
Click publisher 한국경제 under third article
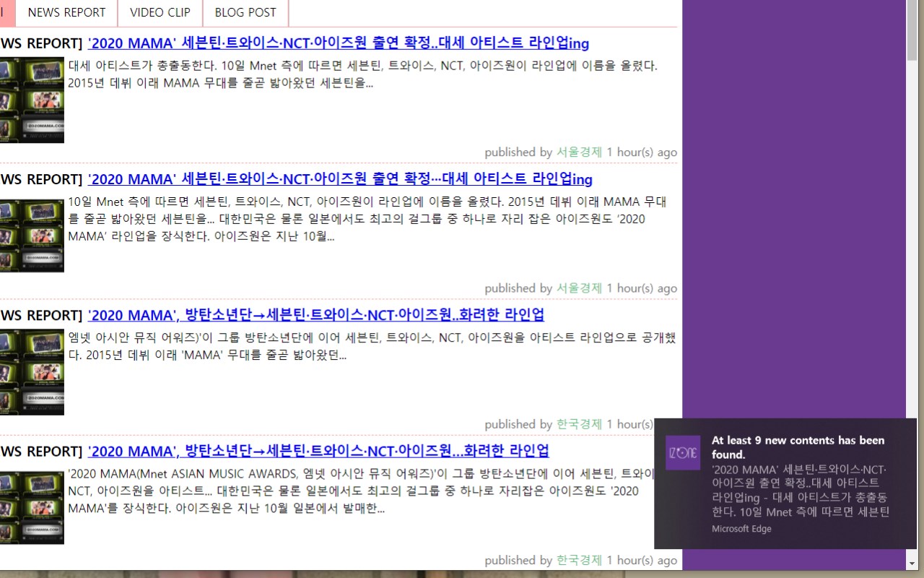(579, 423)
